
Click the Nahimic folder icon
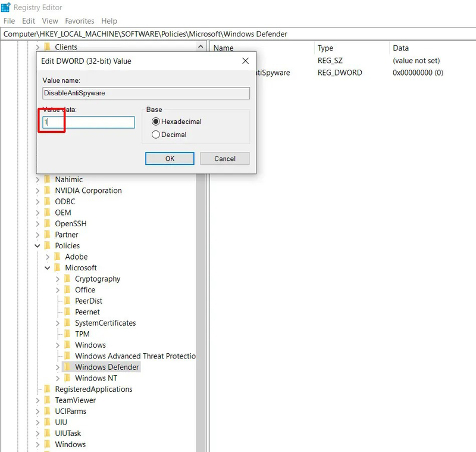click(48, 179)
